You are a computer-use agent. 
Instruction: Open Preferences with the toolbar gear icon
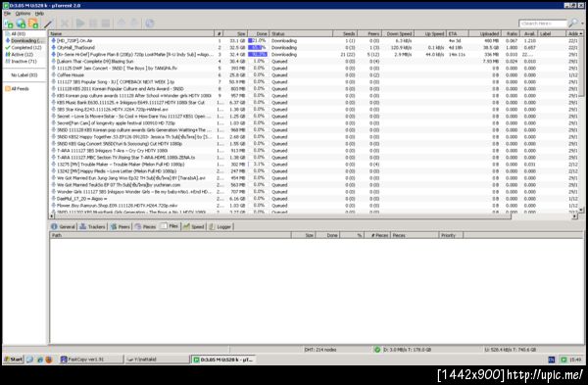150,24
